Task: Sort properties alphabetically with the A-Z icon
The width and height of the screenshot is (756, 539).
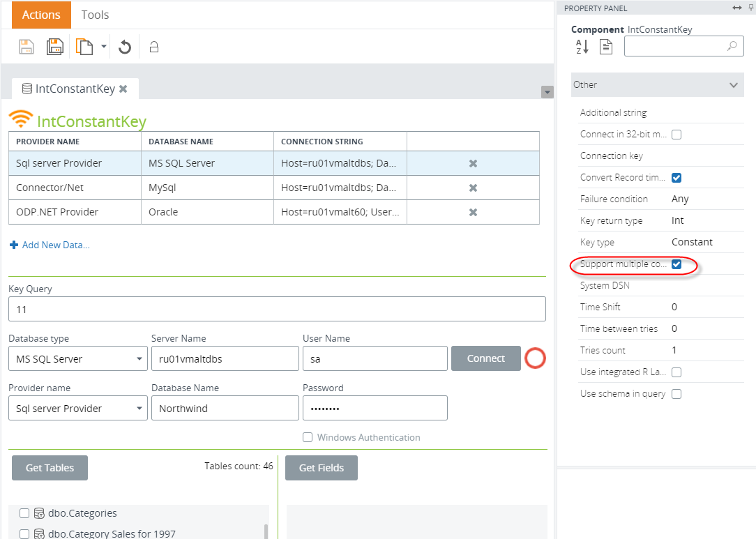Action: 582,47
